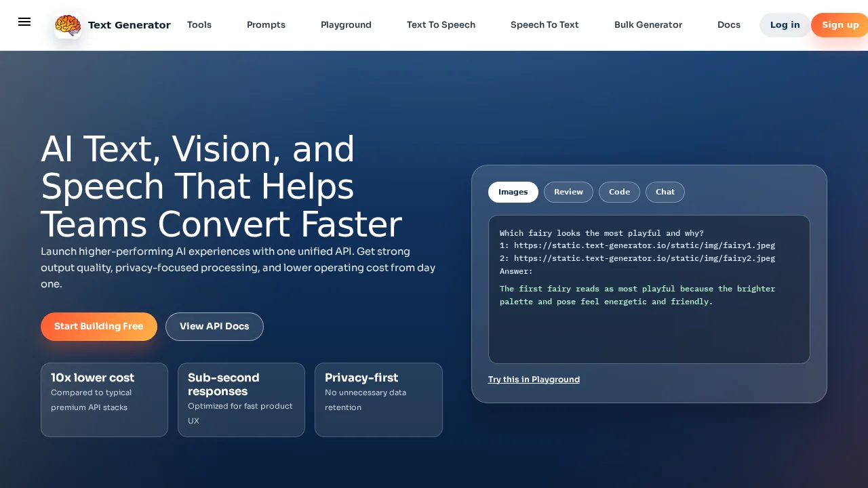Follow the Try this in Playground link
868x488 pixels.
534,380
